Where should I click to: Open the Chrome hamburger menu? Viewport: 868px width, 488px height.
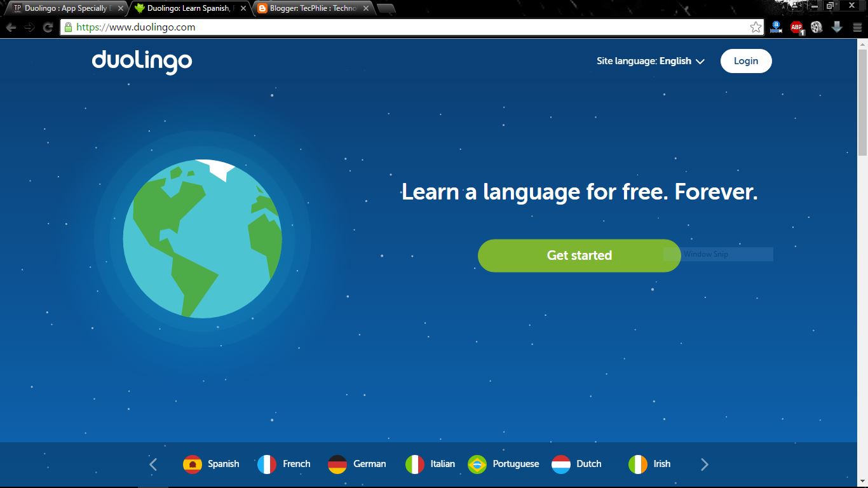point(857,27)
